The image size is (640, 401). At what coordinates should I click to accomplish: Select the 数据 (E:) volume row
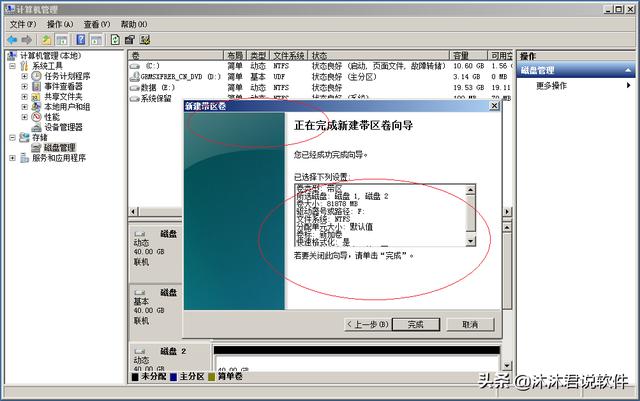[x=320, y=87]
